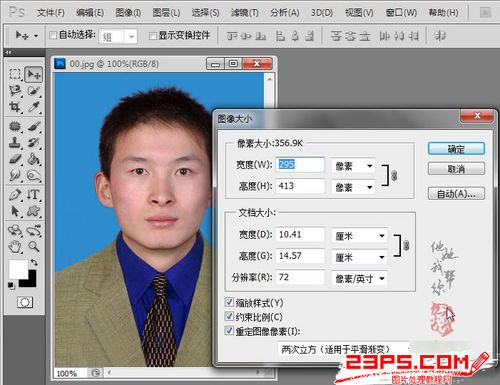Click the black background color swatch
Image resolution: width=500 pixels, height=385 pixels.
click(32, 282)
